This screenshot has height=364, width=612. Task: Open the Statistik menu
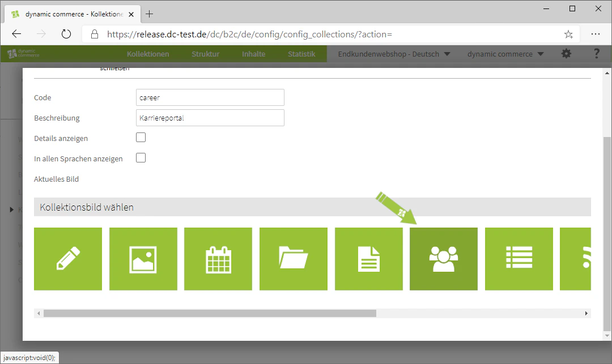click(x=301, y=54)
